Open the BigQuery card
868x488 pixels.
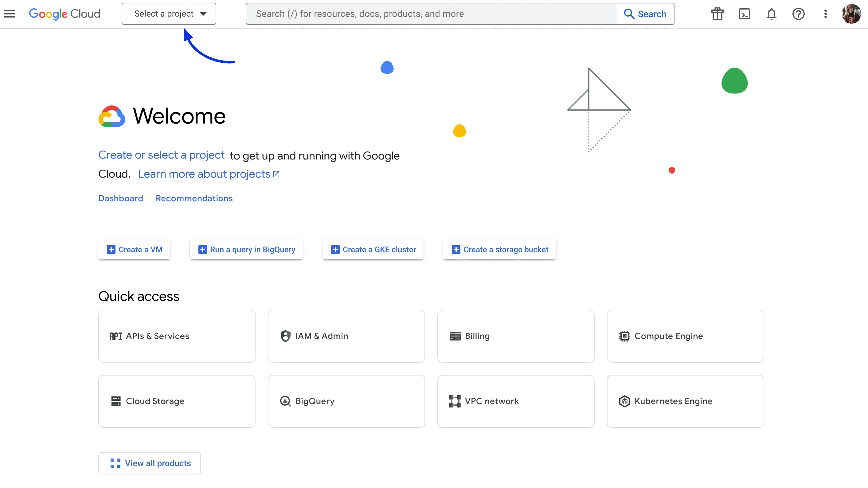click(x=346, y=401)
